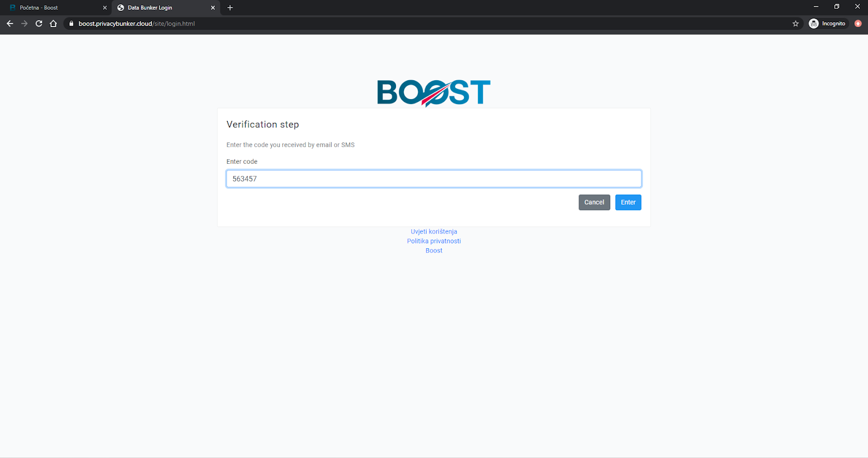View site security lock information
868x458 pixels.
coord(71,23)
